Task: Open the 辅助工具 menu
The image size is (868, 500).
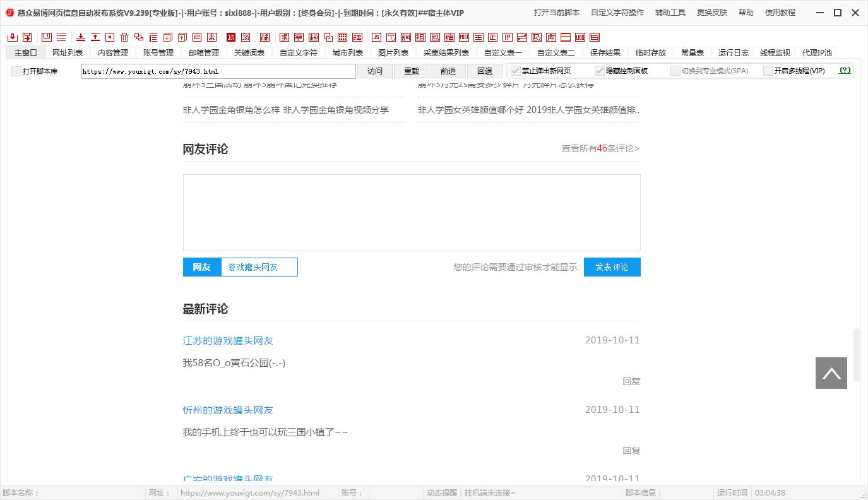Action: 670,13
